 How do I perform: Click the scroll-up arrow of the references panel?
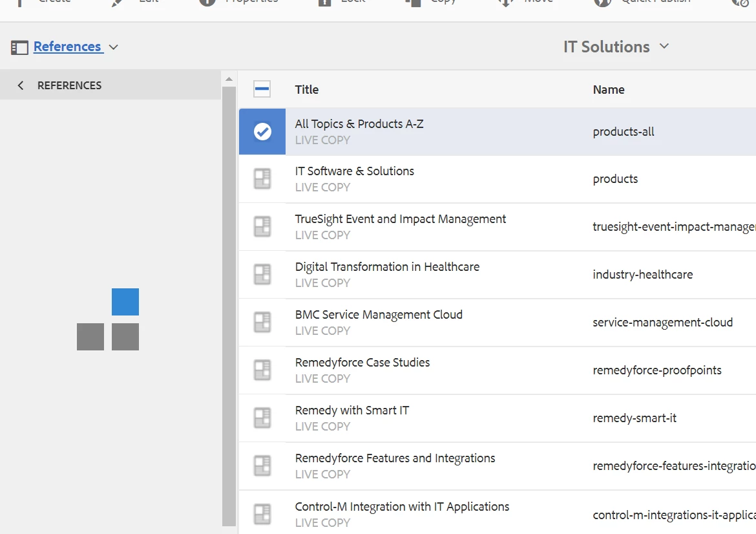229,79
